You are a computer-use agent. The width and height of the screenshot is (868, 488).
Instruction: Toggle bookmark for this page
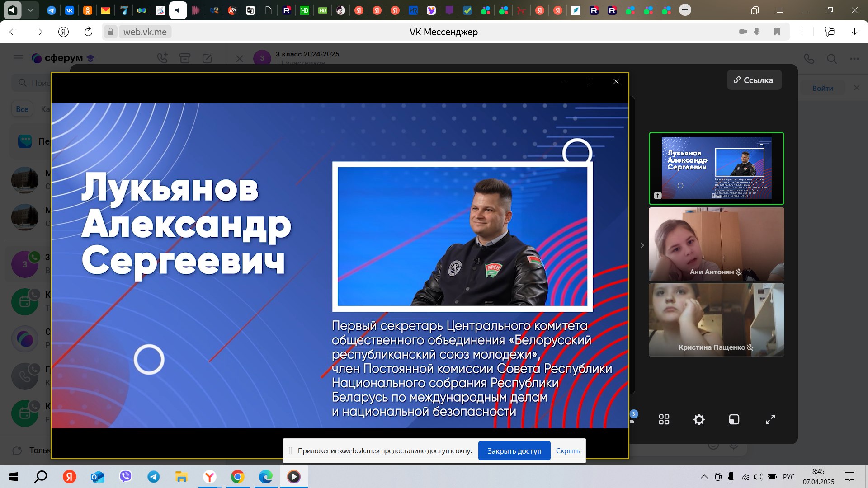(777, 32)
